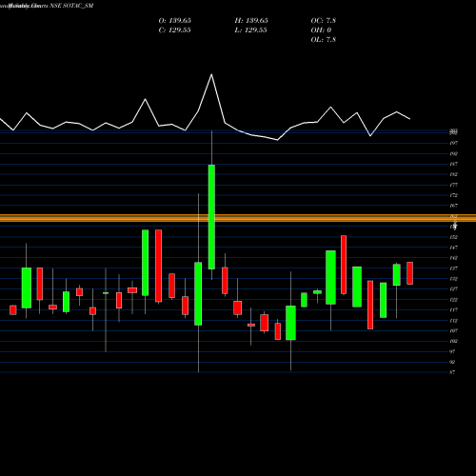Click the 'C: 129.55' close value
This screenshot has width=476, height=476.
[x=175, y=30]
